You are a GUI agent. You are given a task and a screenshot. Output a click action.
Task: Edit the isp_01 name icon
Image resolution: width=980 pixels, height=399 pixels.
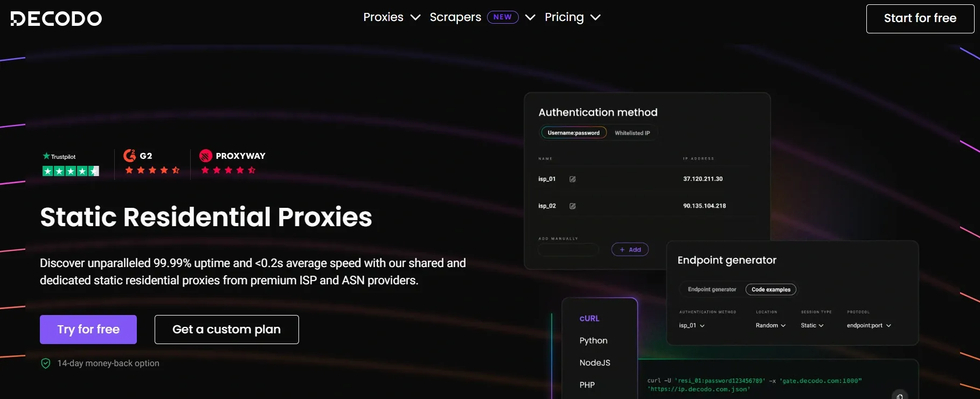(x=573, y=179)
